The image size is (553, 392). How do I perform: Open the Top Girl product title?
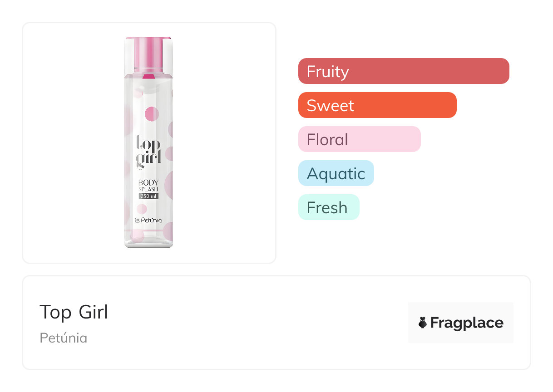tap(74, 312)
